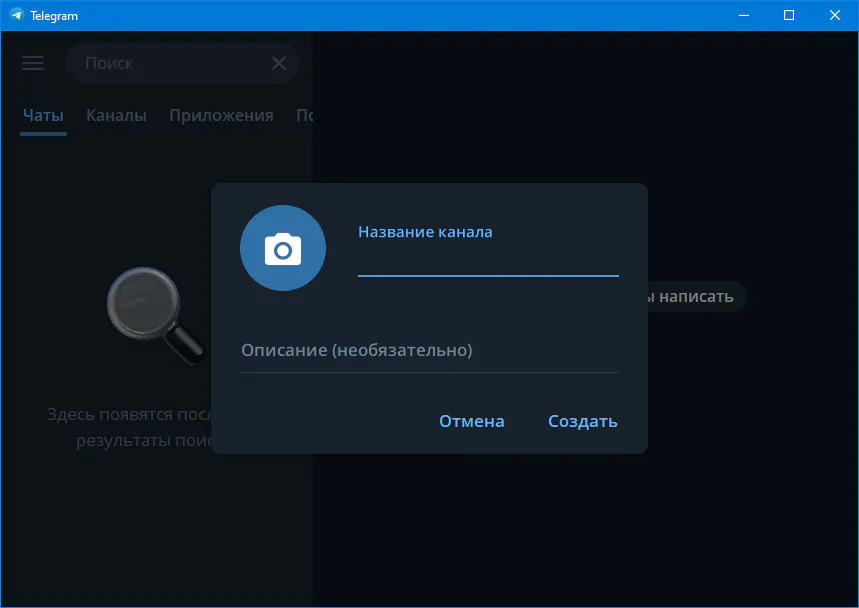The height and width of the screenshot is (608, 859).
Task: Switch to the Каналы tab
Action: pos(116,115)
